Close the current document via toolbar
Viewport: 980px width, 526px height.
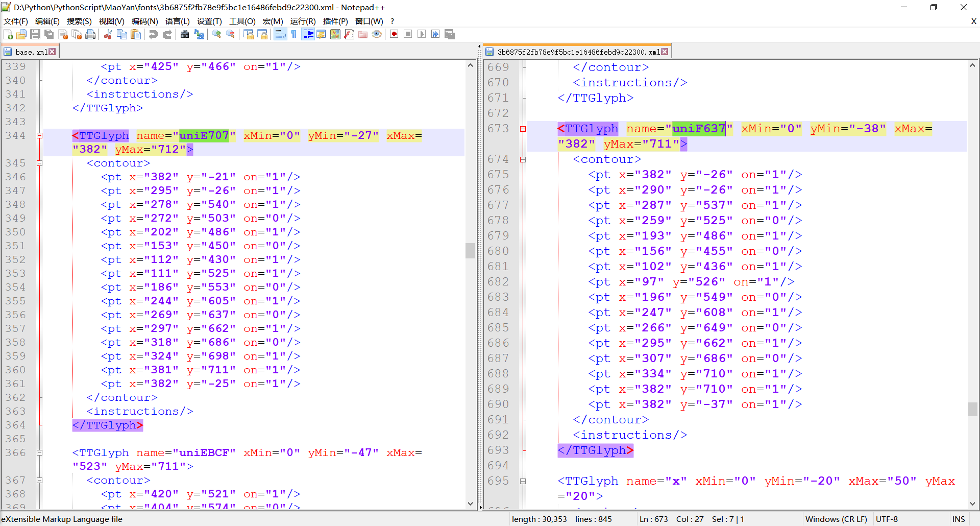point(63,35)
